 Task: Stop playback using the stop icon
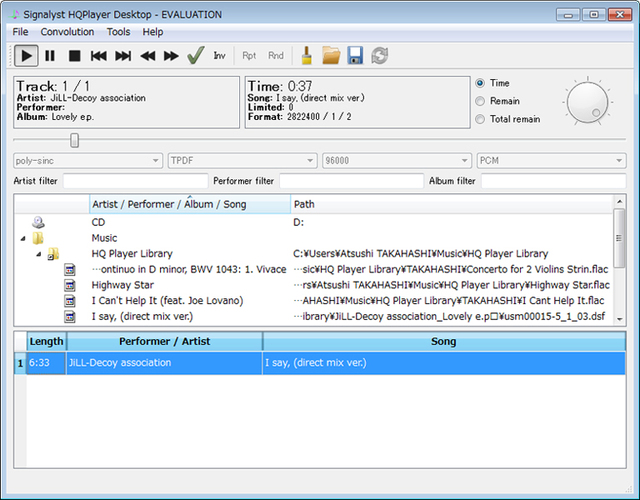(x=74, y=56)
